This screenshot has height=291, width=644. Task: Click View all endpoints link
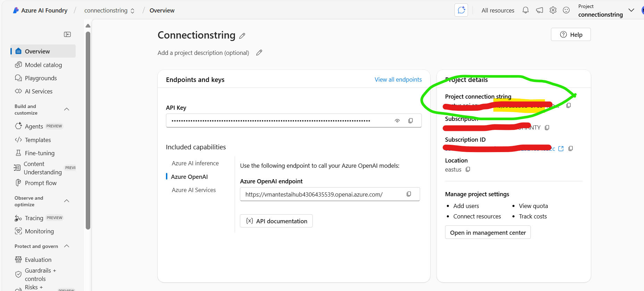pos(398,80)
